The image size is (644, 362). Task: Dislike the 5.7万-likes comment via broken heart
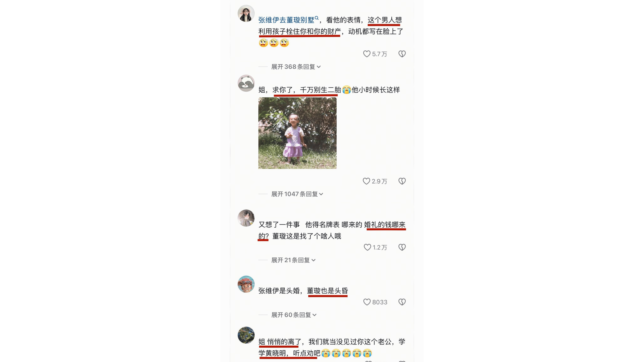click(402, 54)
